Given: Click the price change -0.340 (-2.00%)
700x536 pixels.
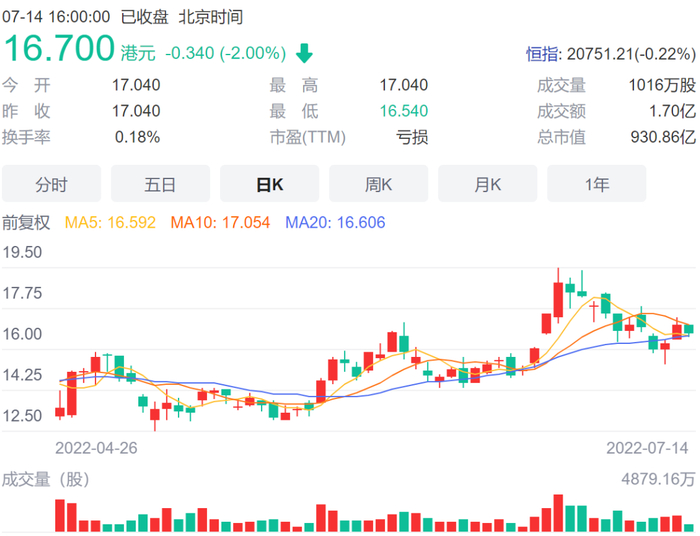Looking at the screenshot, I should pos(225,53).
